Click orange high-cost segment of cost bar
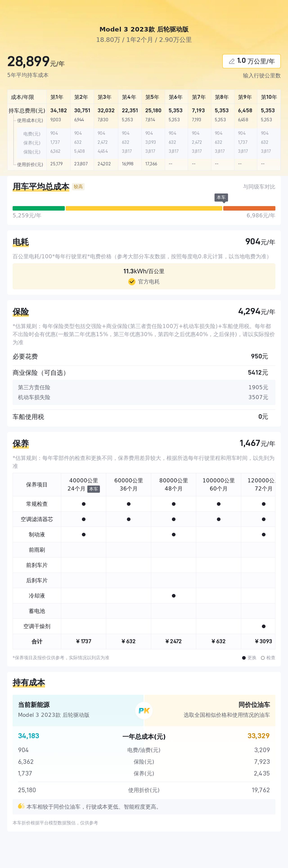 click(x=249, y=208)
